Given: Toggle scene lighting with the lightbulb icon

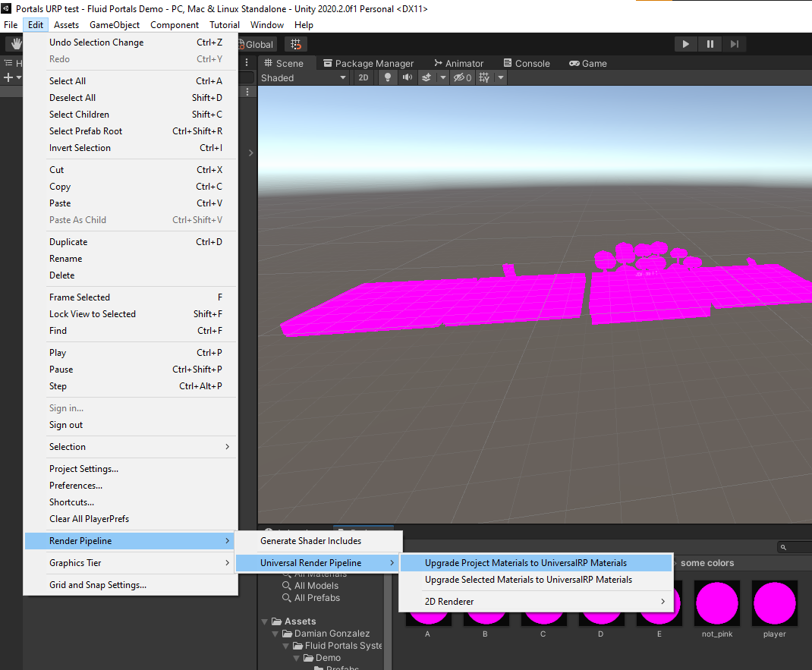Looking at the screenshot, I should coord(388,77).
